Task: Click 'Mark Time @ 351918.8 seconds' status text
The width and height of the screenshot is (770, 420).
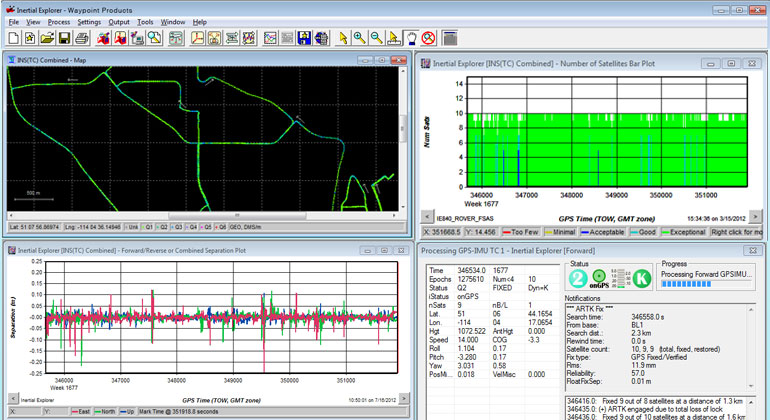Action: (x=179, y=412)
